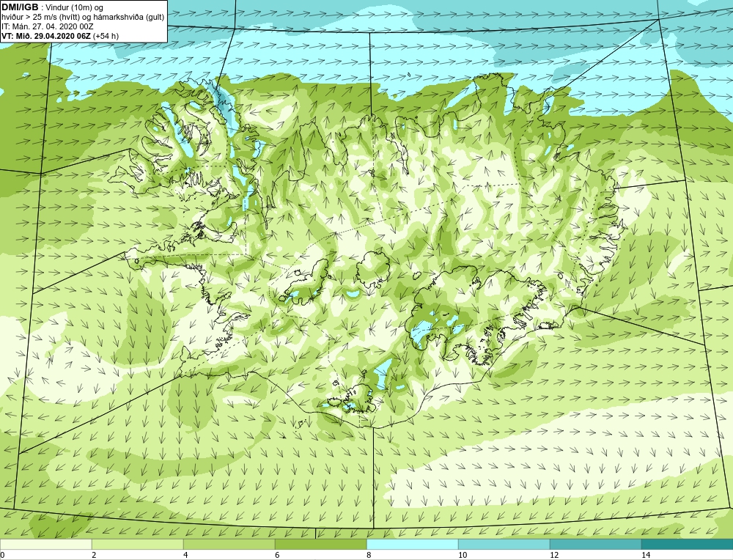The image size is (733, 560).
Task: Click the scale label "6"
Action: click(277, 555)
